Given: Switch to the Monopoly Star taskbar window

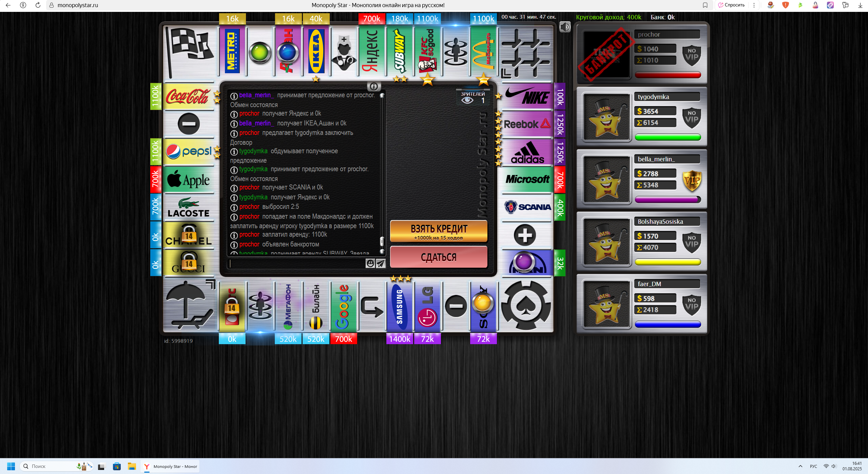Looking at the screenshot, I should (170, 466).
